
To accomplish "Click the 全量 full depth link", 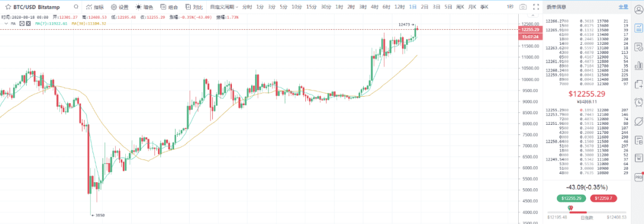I will point(623,7).
